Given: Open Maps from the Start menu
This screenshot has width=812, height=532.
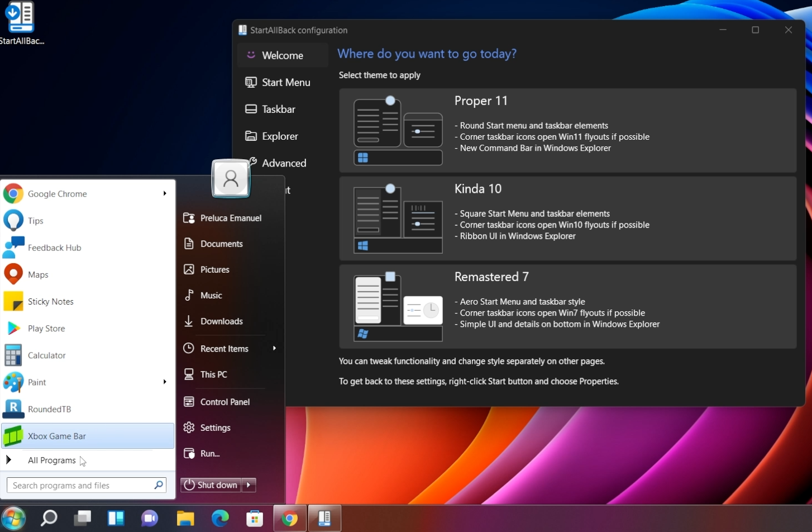Looking at the screenshot, I should 37,274.
